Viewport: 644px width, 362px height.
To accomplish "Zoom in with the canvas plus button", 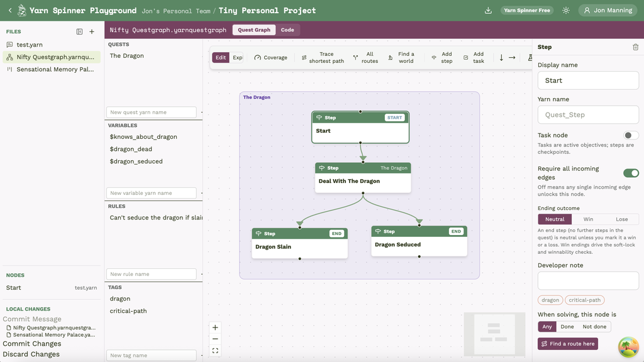I will tap(215, 327).
